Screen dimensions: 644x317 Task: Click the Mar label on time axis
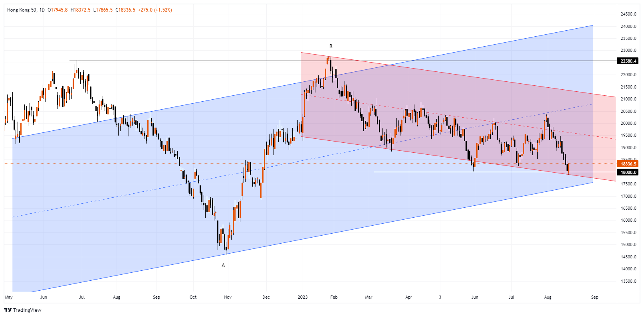point(369,297)
